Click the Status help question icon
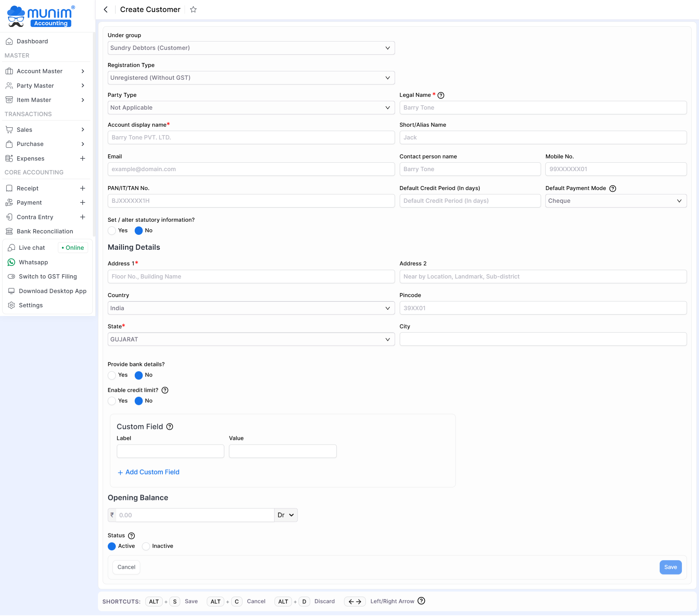 click(x=131, y=536)
